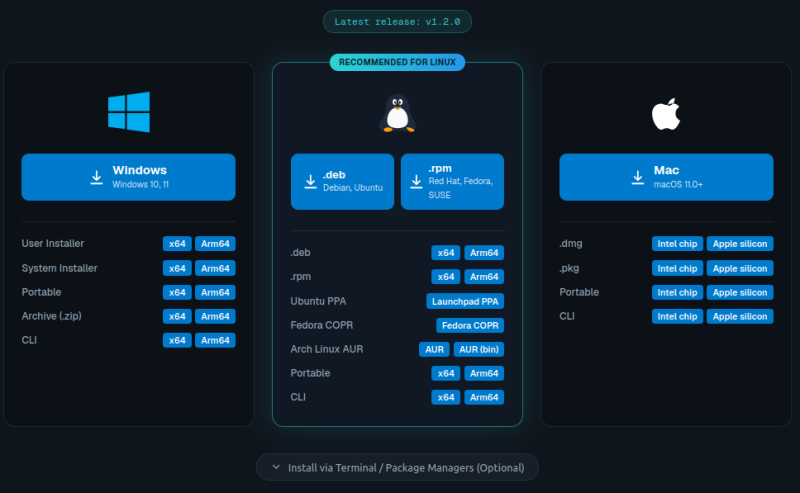Select x64 for Windows CLI
This screenshot has height=493, width=800.
point(177,340)
